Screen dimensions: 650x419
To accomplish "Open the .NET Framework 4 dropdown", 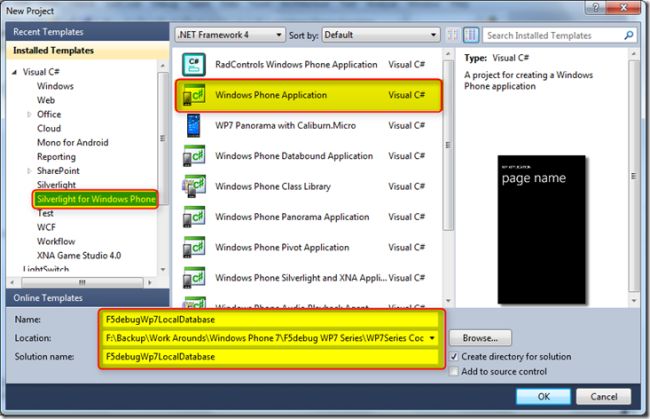I will click(x=230, y=35).
